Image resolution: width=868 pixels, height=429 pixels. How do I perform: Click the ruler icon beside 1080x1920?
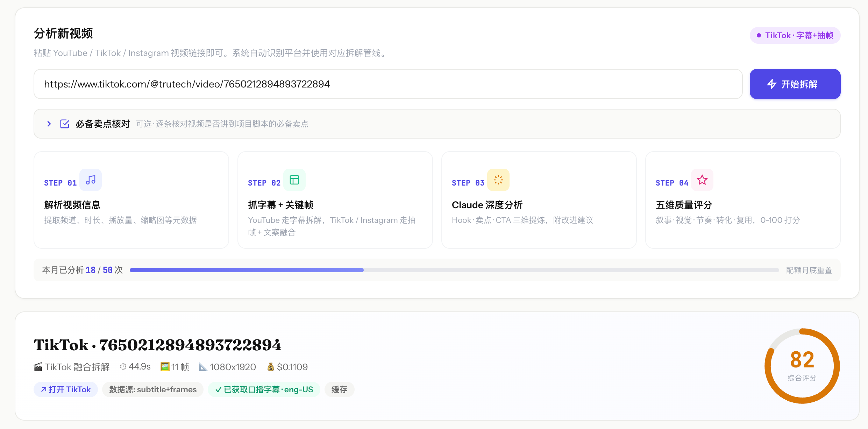click(x=203, y=367)
